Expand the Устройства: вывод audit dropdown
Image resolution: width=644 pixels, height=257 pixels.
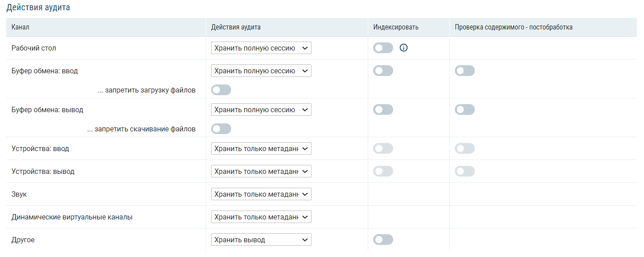pos(261,171)
